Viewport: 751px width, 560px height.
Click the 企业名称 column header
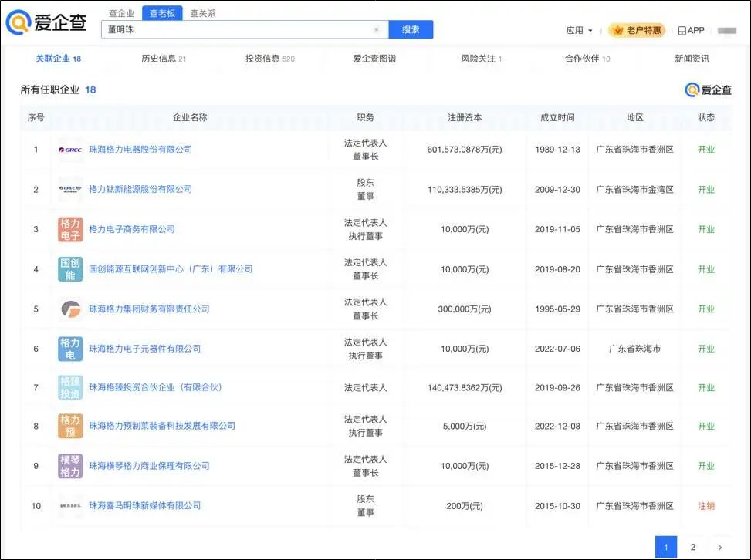[190, 117]
